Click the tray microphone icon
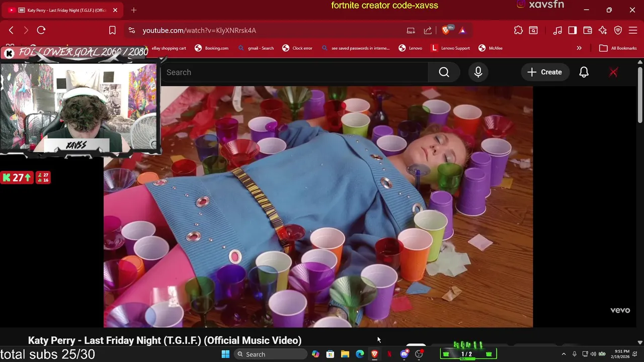 [575, 354]
